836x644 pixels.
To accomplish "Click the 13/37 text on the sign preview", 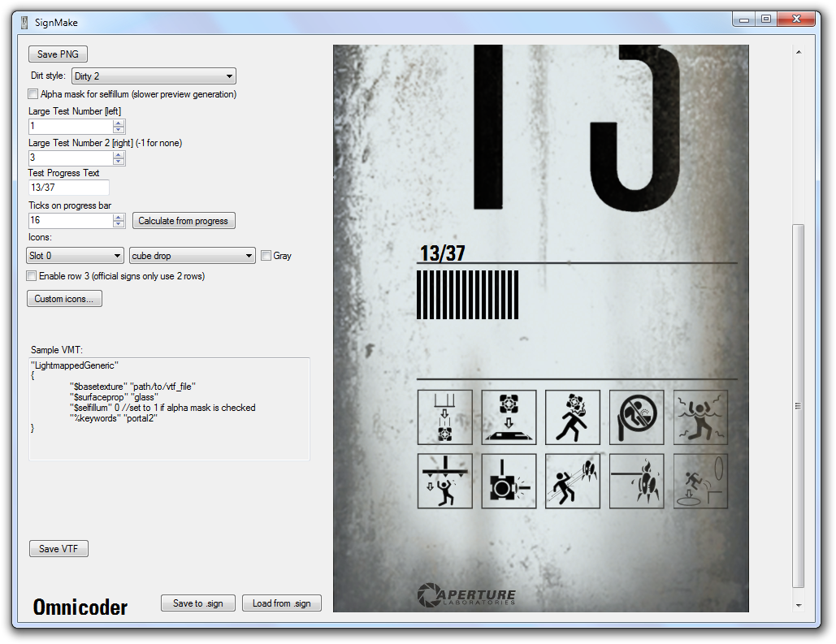I will click(x=443, y=253).
